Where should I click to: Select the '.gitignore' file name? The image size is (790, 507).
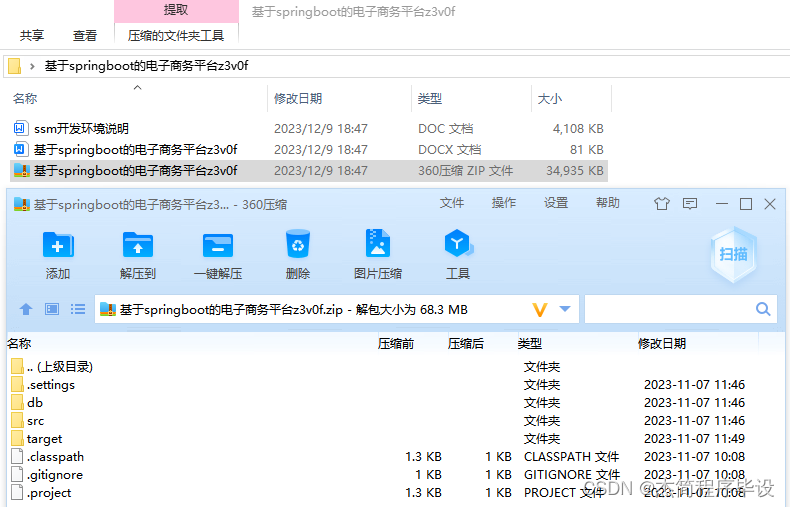click(55, 475)
